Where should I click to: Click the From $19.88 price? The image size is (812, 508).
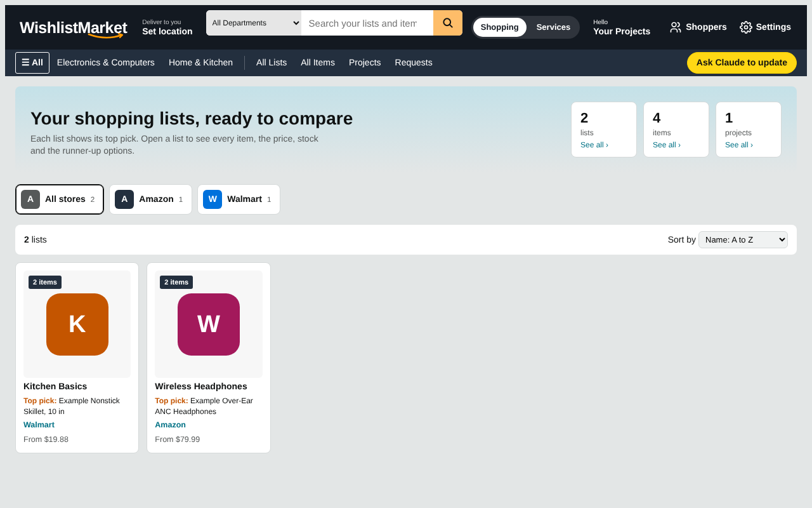coord(46,439)
